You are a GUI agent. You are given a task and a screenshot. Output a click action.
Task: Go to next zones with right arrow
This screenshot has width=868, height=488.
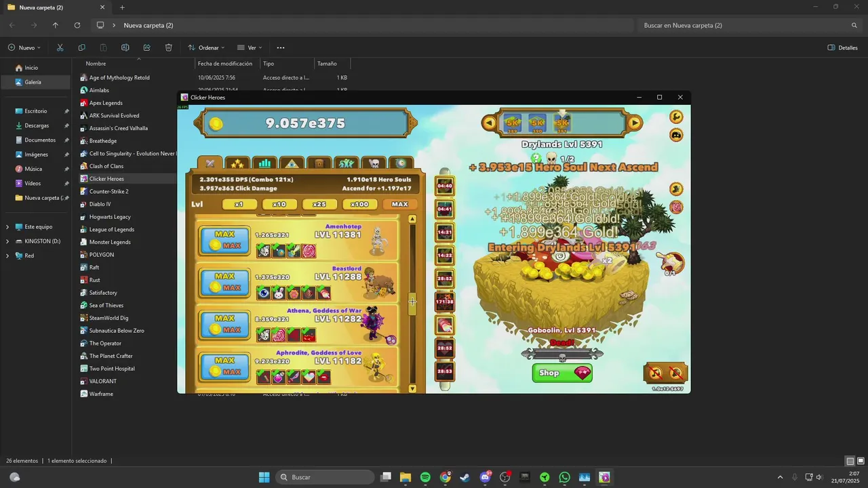point(635,123)
